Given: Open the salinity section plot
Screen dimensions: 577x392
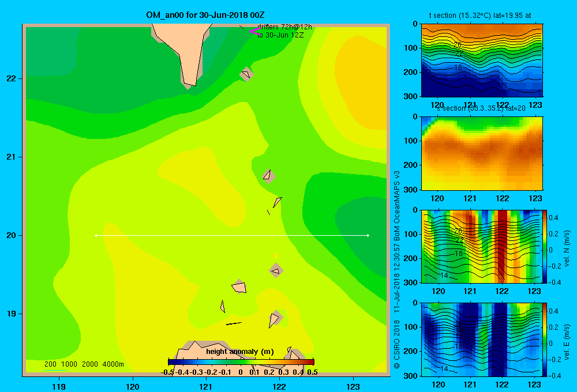Looking at the screenshot, I should click(482, 153).
